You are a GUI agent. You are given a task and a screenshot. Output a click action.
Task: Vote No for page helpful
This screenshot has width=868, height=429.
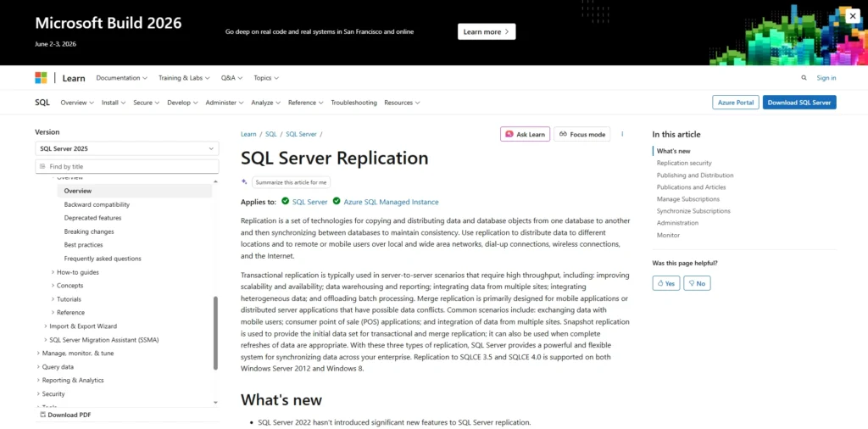[x=697, y=283]
